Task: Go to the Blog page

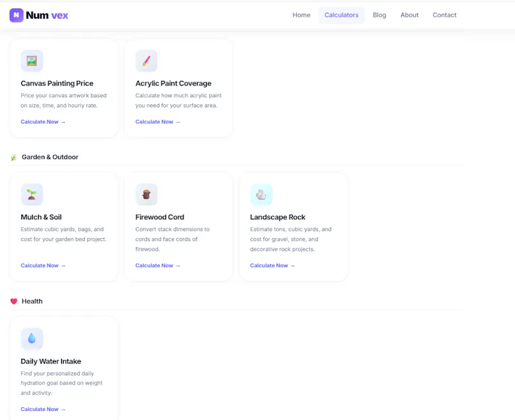Action: [379, 15]
